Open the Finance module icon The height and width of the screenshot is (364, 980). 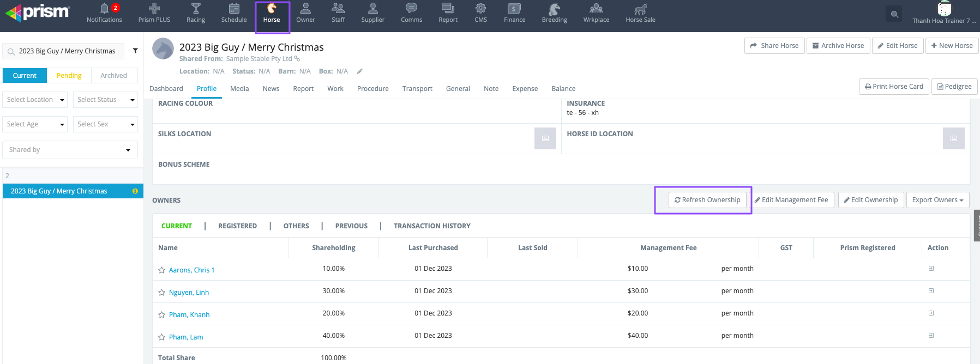pyautogui.click(x=514, y=9)
